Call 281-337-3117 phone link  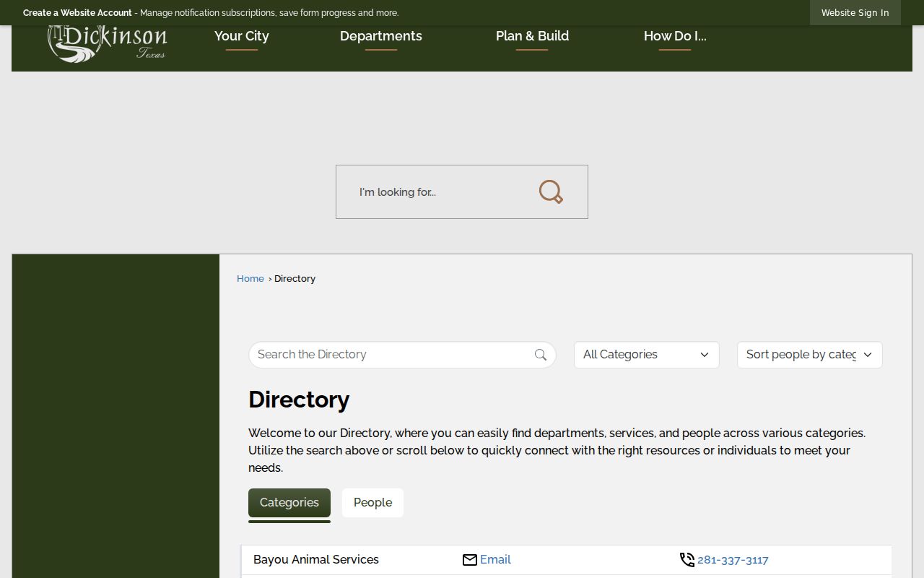tap(733, 560)
